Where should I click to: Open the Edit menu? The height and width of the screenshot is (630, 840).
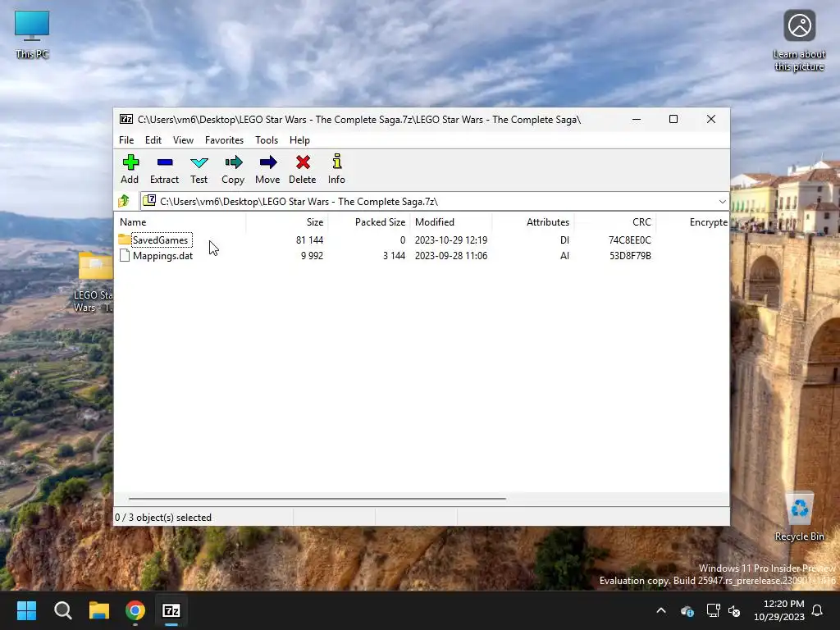coord(153,139)
